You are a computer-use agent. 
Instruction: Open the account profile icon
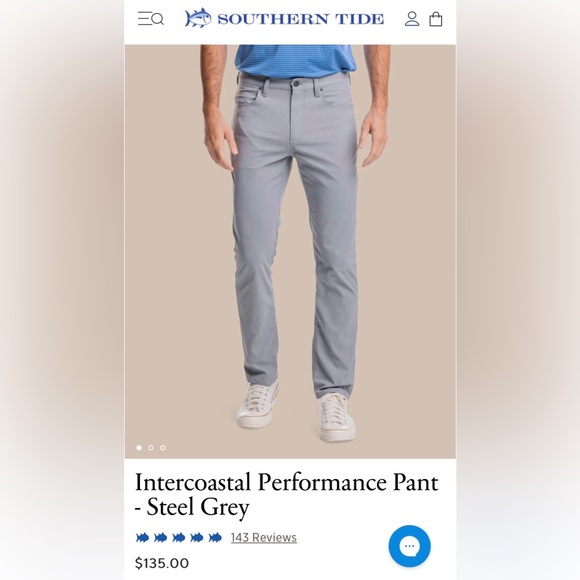tap(412, 19)
